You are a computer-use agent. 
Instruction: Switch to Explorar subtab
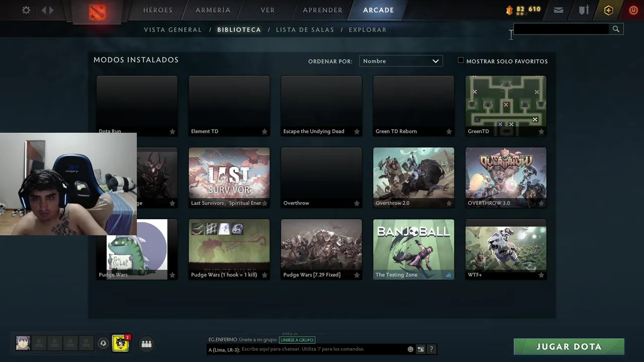pos(368,30)
